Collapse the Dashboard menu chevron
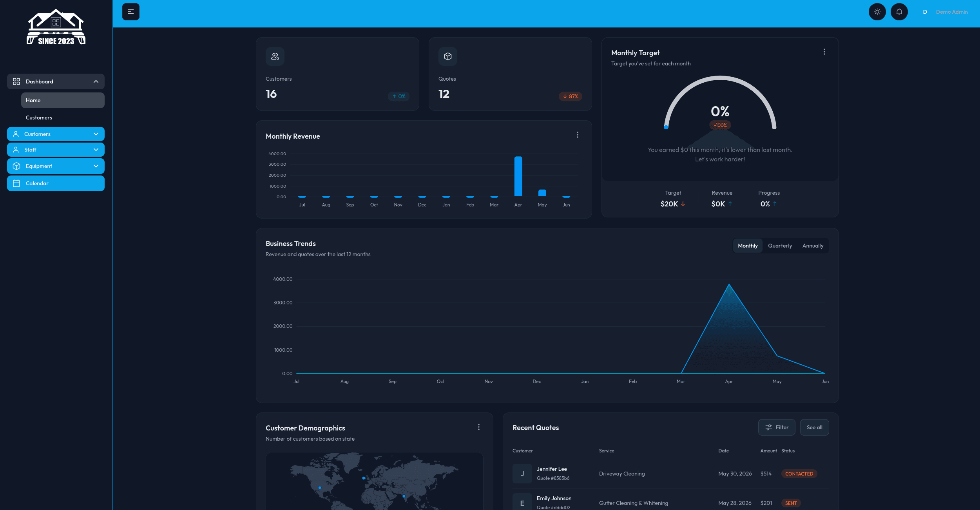Screen dimensions: 980x510 [x=96, y=81]
